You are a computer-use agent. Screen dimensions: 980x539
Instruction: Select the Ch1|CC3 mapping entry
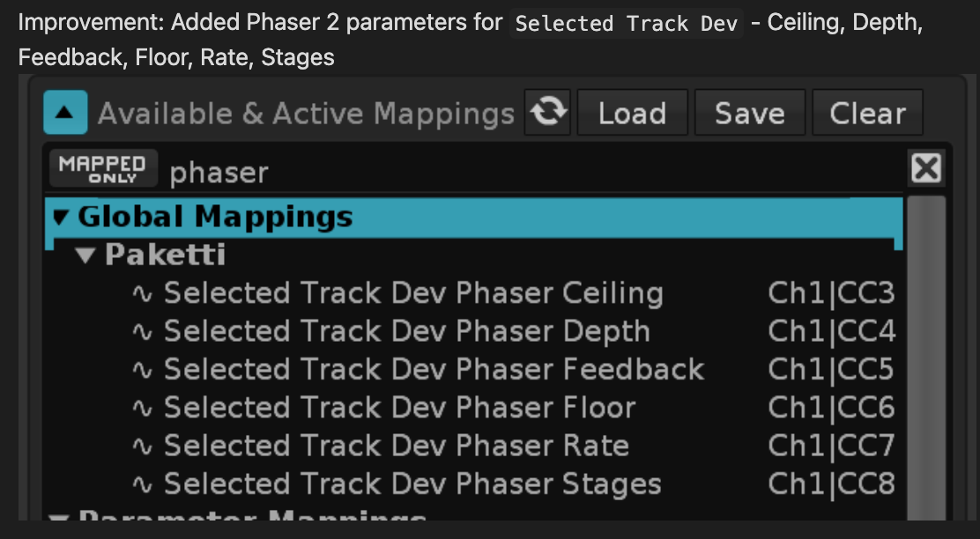pos(831,293)
